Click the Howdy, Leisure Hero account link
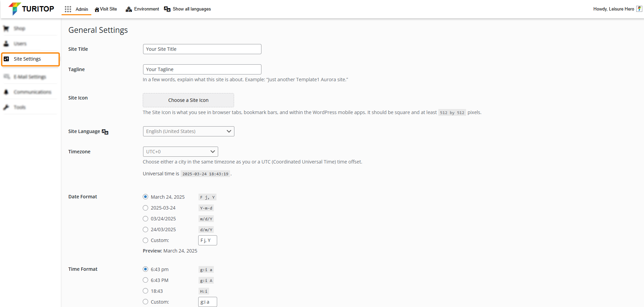 pyautogui.click(x=613, y=9)
